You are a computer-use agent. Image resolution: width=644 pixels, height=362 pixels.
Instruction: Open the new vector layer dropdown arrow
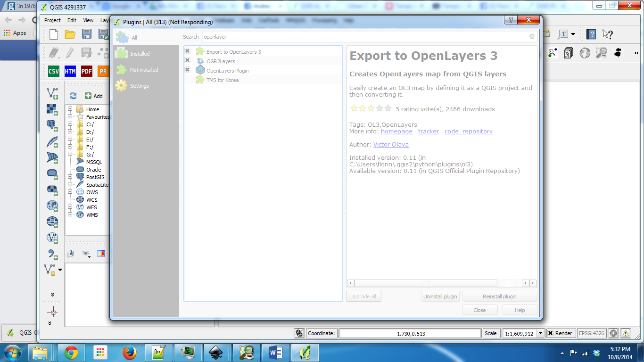click(60, 270)
